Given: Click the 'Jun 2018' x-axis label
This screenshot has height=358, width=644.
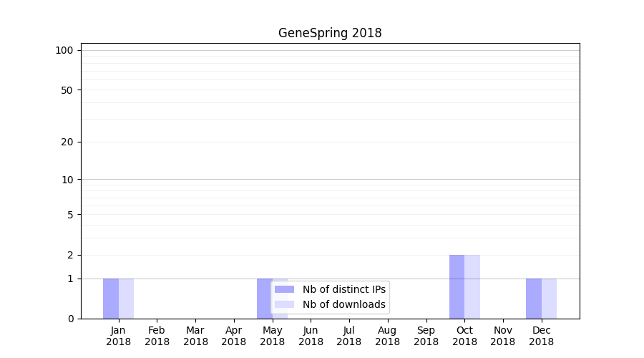Looking at the screenshot, I should coord(311,336).
